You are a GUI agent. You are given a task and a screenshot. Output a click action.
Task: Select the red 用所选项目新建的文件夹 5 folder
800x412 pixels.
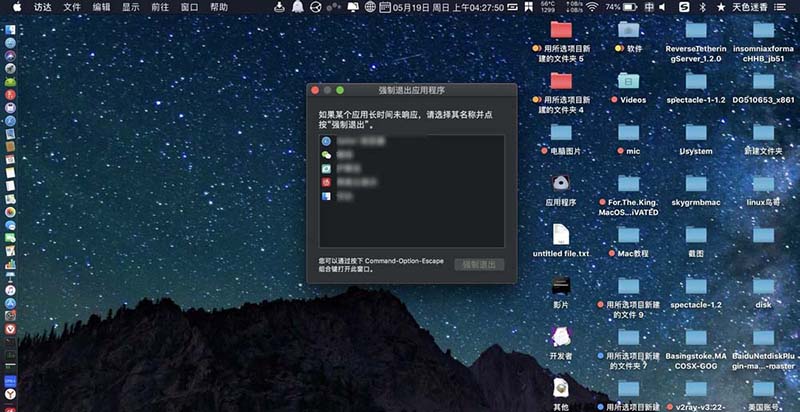(x=561, y=30)
